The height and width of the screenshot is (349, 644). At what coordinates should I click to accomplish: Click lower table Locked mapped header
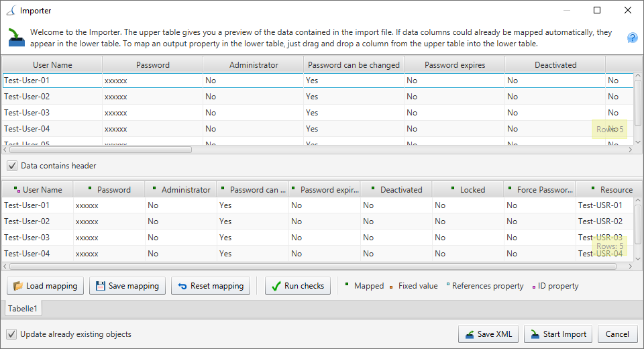pos(468,189)
